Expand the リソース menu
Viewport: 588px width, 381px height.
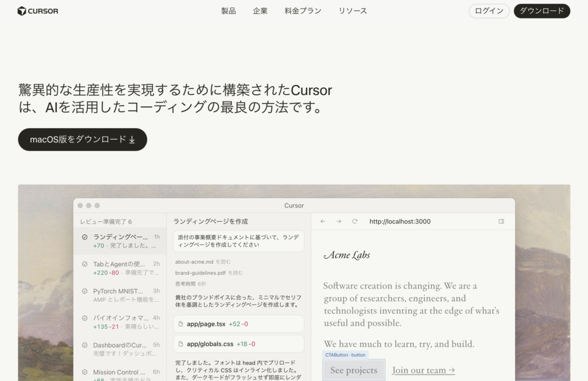click(353, 11)
